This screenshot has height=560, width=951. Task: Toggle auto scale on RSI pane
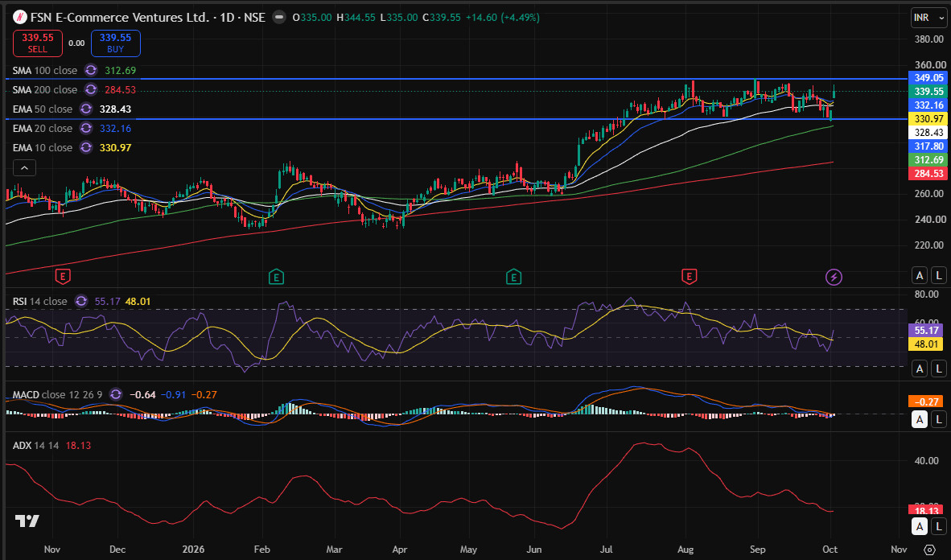pos(920,369)
